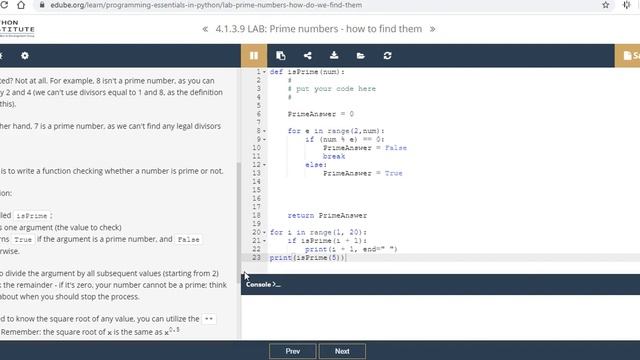Image resolution: width=640 pixels, height=360 pixels.
Task: Click the download code icon
Action: coord(334,55)
